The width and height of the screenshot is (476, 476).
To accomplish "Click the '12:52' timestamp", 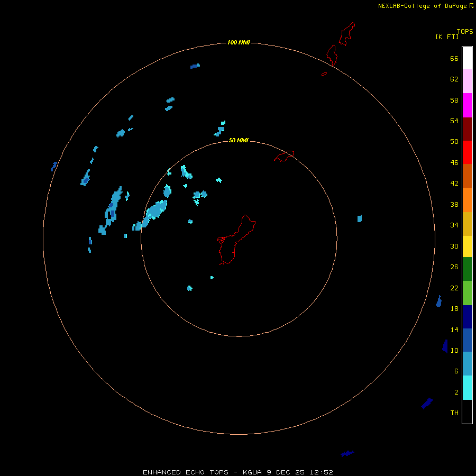I will pyautogui.click(x=322, y=472).
